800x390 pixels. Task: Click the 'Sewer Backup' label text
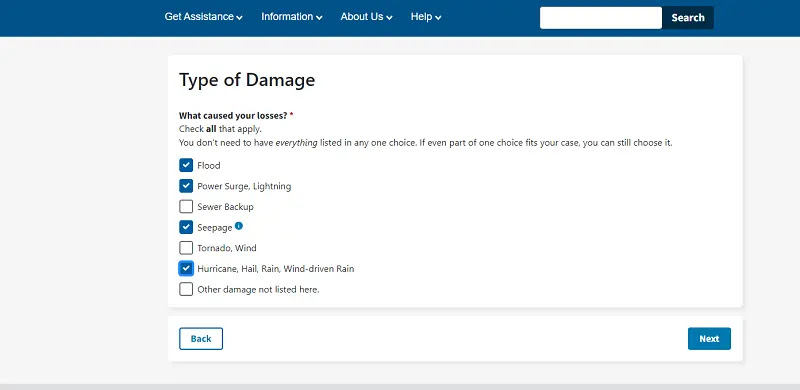[x=226, y=207]
